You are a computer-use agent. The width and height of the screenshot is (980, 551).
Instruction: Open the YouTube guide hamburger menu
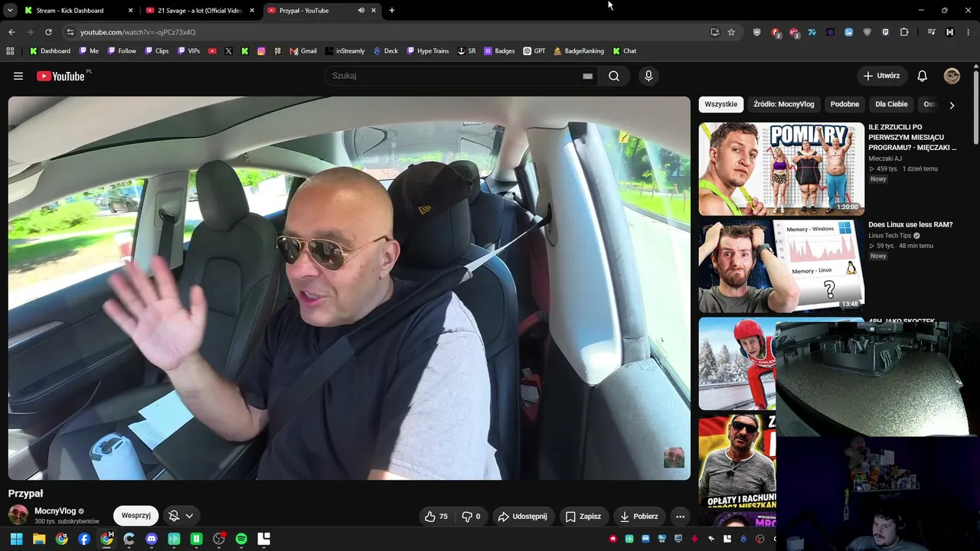point(18,76)
